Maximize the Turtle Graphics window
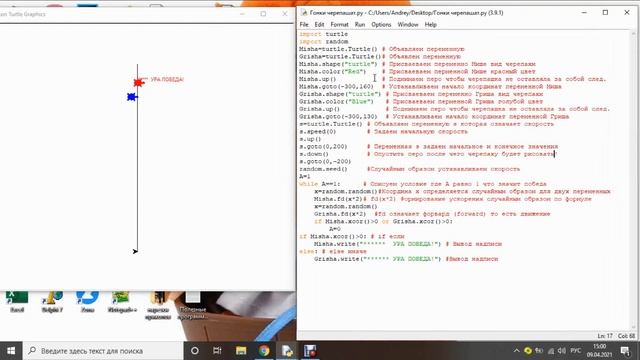This screenshot has height=360, width=640. point(263,14)
